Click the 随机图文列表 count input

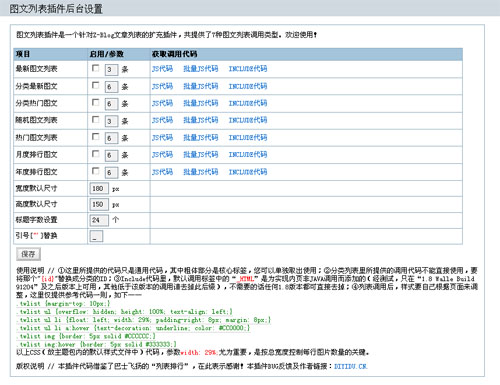coord(111,121)
